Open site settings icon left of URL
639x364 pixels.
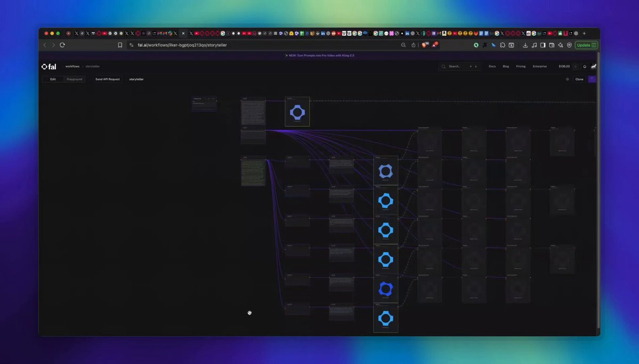pos(132,45)
